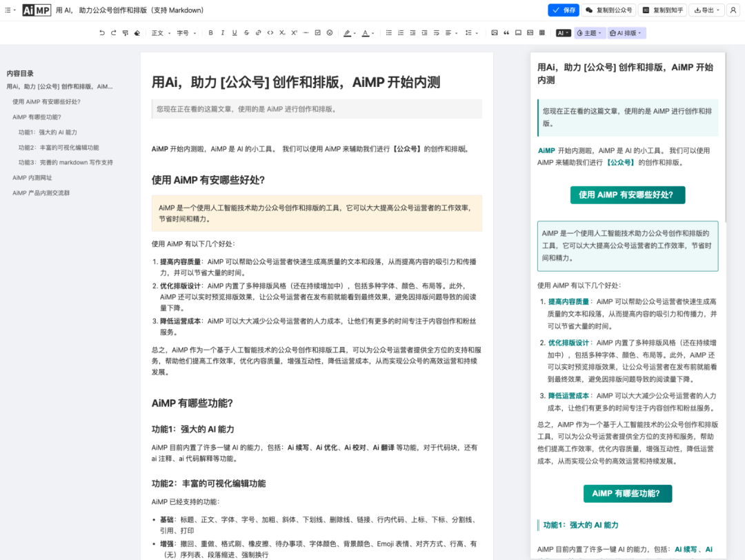The width and height of the screenshot is (745, 560).
Task: Open the 主题 theme dropdown
Action: (589, 33)
